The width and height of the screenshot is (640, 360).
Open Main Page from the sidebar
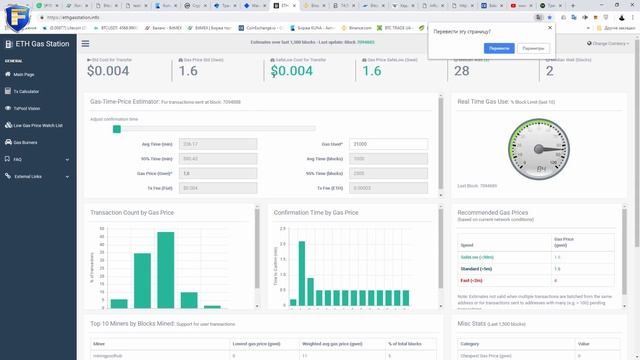[x=24, y=75]
